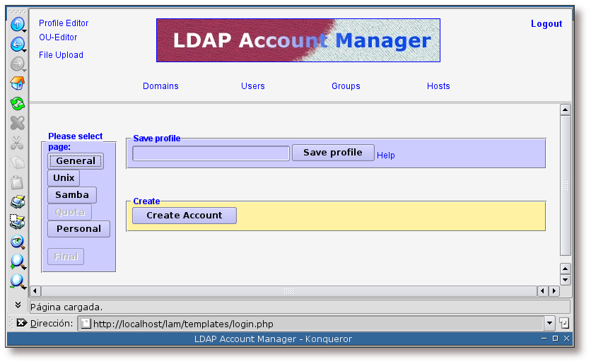Screen dimensions: 591x364
Task: Reload the page with the green refresh icon
Action: click(x=18, y=104)
